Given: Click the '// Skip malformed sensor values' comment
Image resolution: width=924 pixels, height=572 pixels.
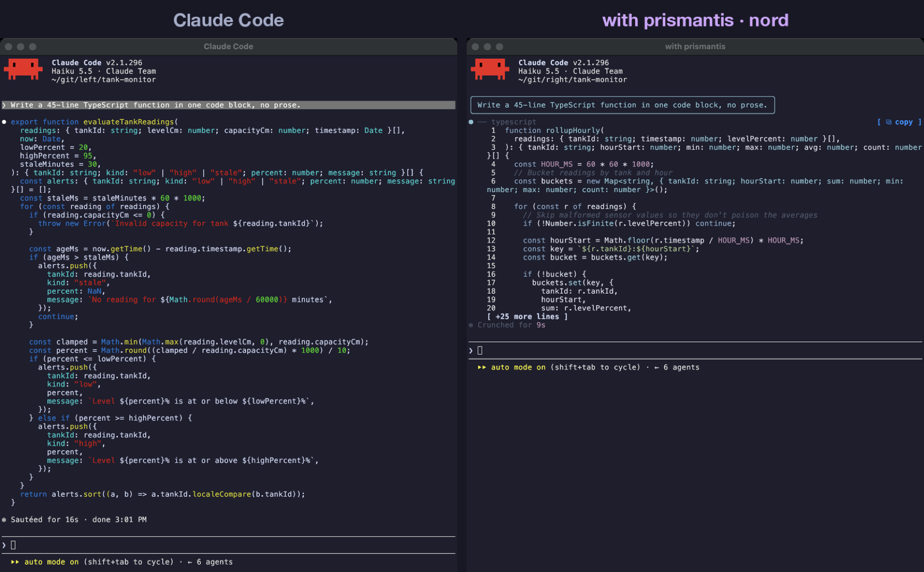Looking at the screenshot, I should [x=670, y=215].
